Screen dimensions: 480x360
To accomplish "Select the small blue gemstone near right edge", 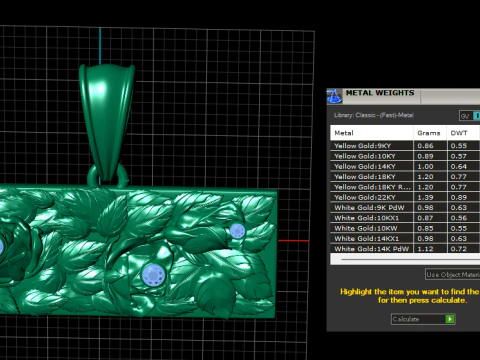I will (238, 231).
